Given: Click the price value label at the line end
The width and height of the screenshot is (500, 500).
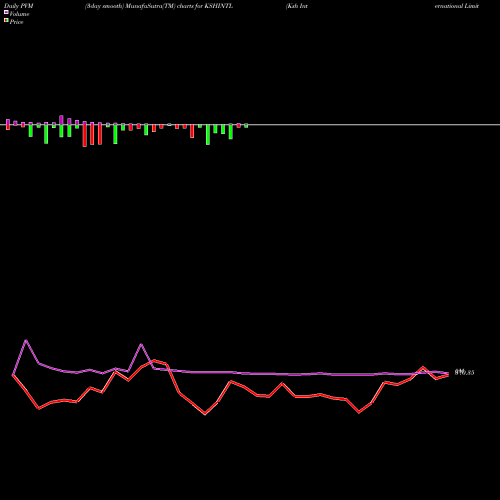Looking at the screenshot, I should (464, 372).
